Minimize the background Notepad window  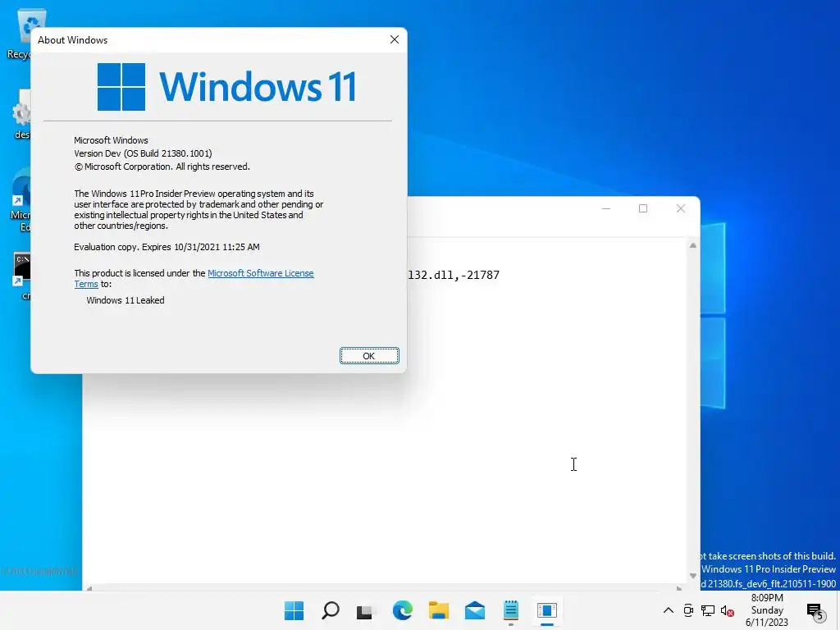point(606,208)
